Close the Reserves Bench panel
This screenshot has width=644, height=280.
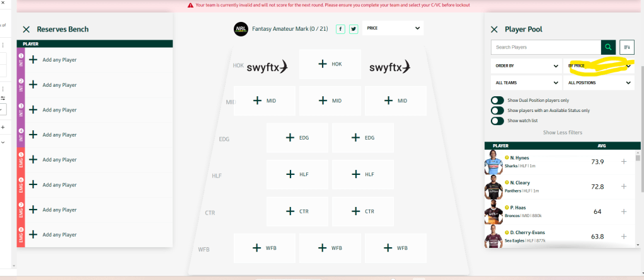pos(26,29)
